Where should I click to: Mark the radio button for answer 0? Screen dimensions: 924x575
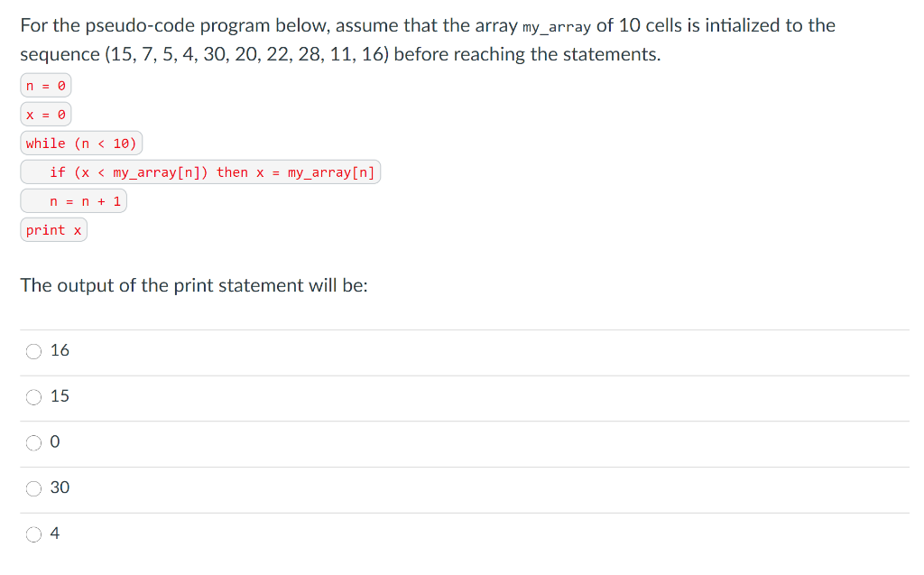tap(33, 443)
